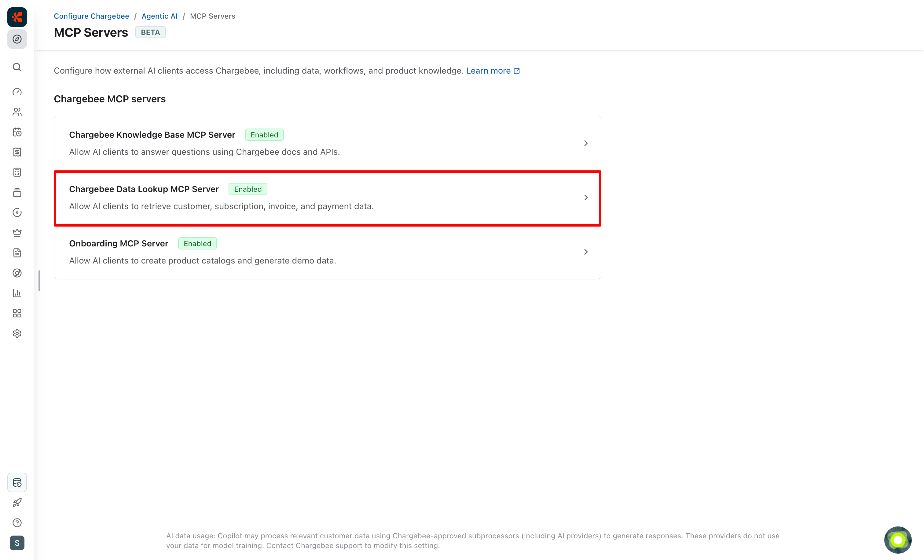The image size is (924, 560).
Task: Open Reports via the bar chart icon
Action: 17,293
